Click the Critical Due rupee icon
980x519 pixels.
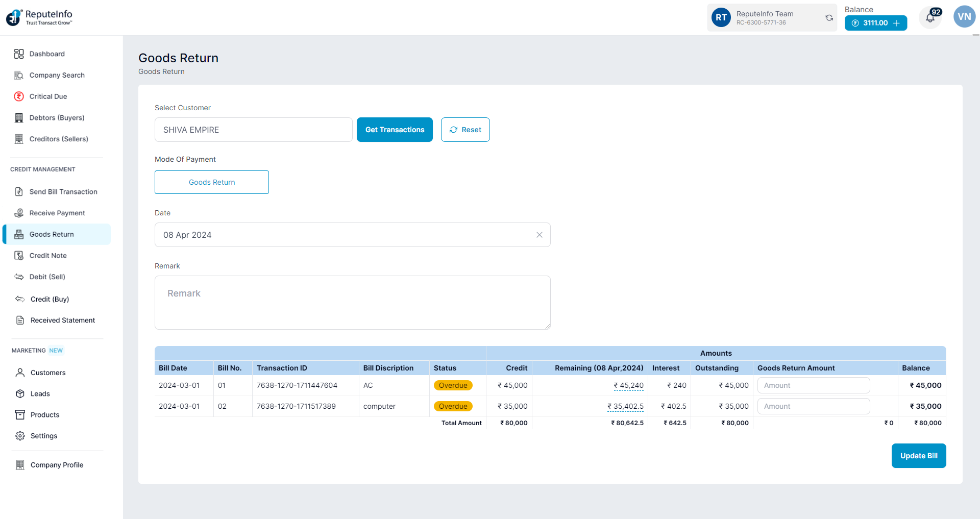19,96
